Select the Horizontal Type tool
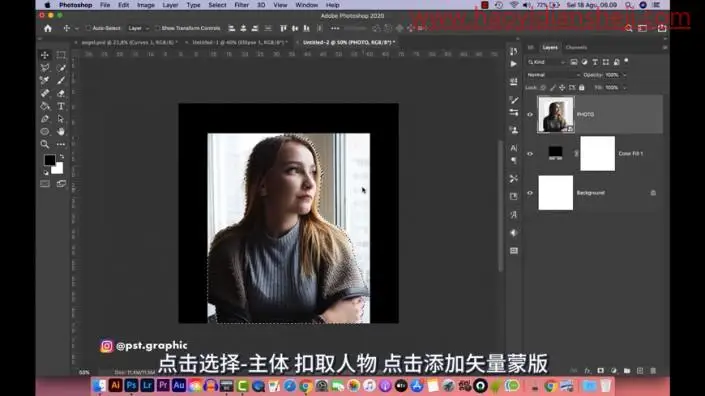705x396 pixels. (61, 106)
